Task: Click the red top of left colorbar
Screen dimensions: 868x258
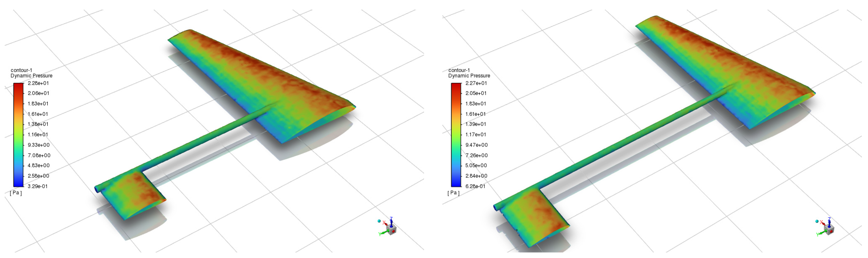Action: pos(18,86)
